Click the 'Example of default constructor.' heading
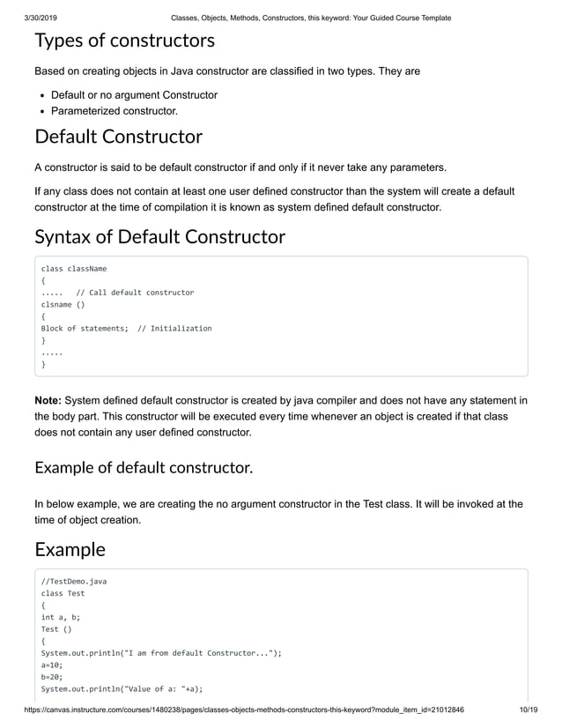562x728 pixels. pyautogui.click(x=144, y=467)
